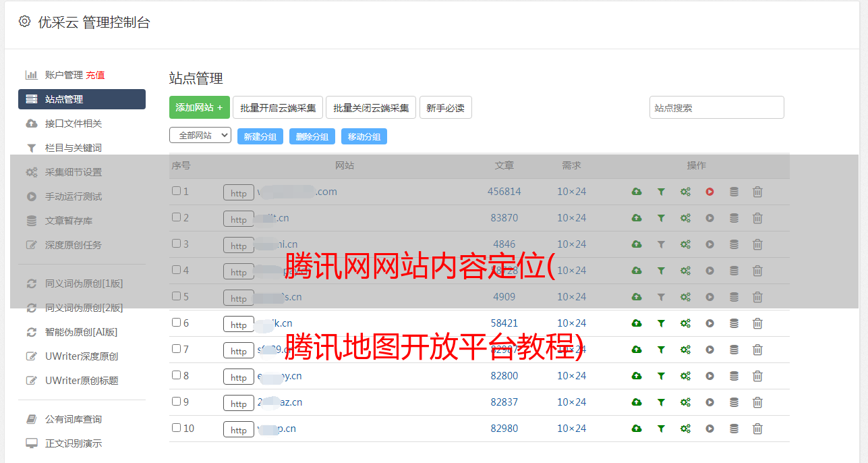Click 批量关闭云端采集 button
The width and height of the screenshot is (868, 463).
(x=371, y=107)
